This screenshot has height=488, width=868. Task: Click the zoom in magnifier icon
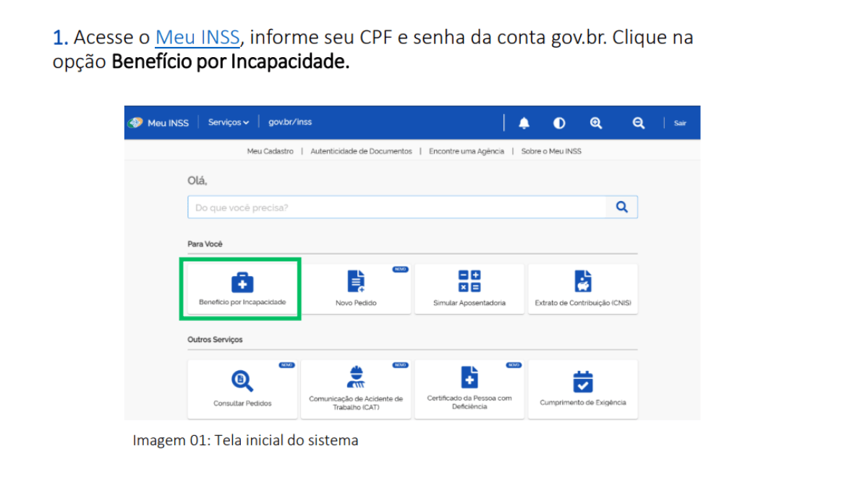click(x=596, y=123)
